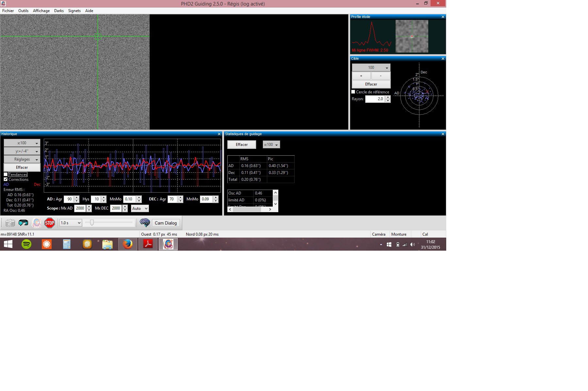This screenshot has height=391, width=588.
Task: Stop guiding with the STOP icon
Action: (50, 223)
